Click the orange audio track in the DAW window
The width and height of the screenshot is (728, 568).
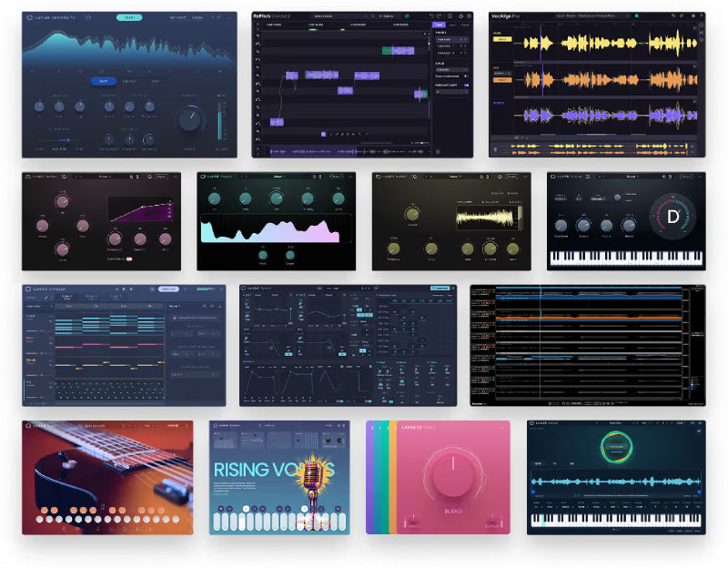588,317
